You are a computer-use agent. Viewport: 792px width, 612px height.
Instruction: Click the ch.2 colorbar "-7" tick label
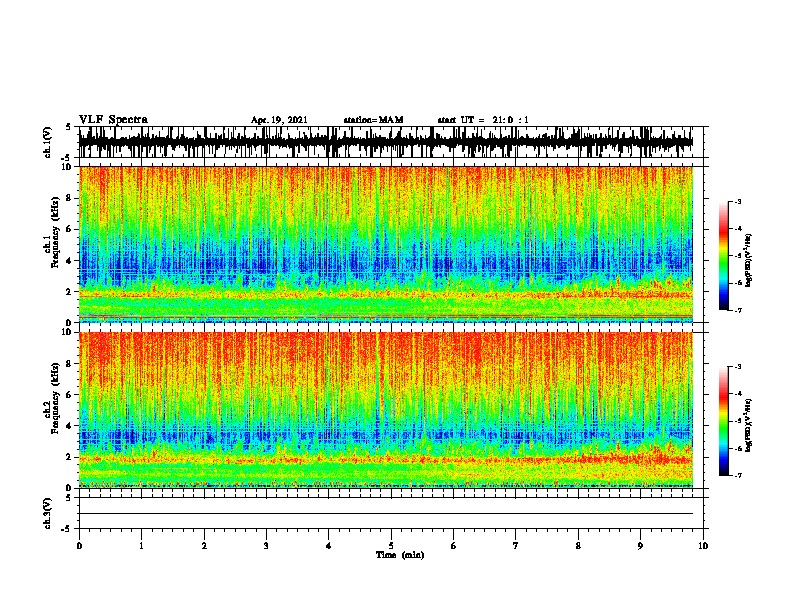coord(737,476)
